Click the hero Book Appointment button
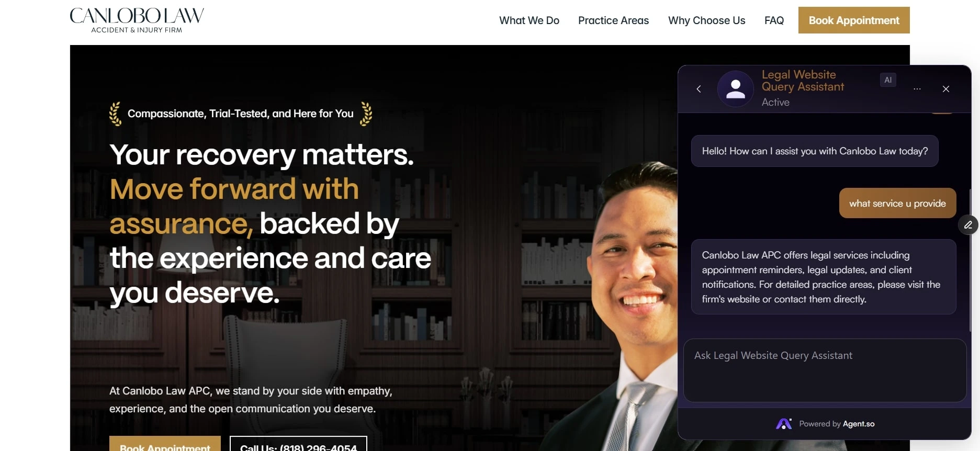 click(165, 444)
